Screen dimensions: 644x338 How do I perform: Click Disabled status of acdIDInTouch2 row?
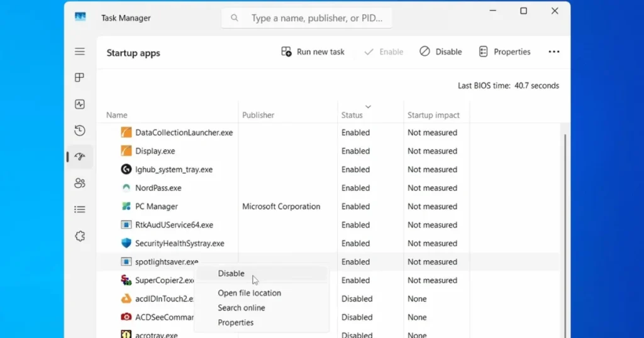coord(357,298)
